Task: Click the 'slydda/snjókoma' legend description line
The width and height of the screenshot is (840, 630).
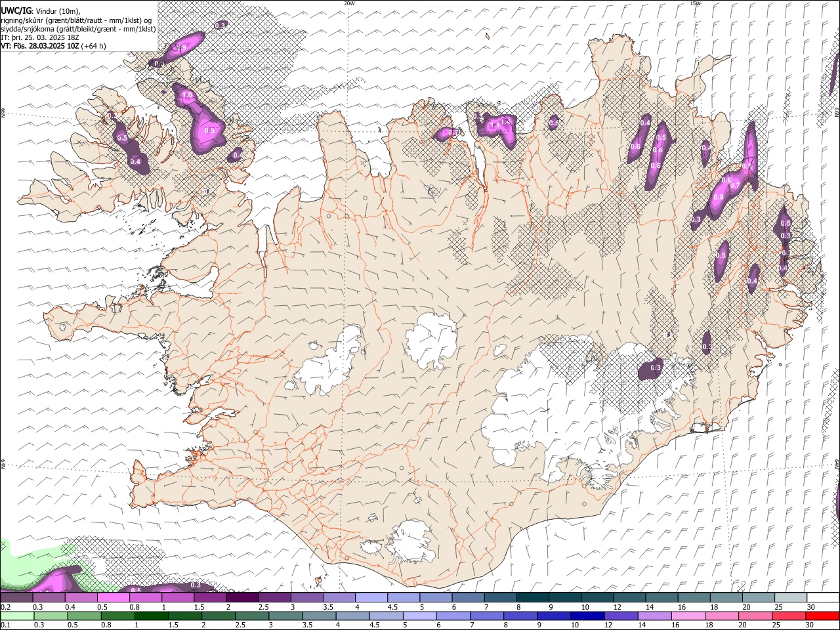Action: pyautogui.click(x=78, y=29)
